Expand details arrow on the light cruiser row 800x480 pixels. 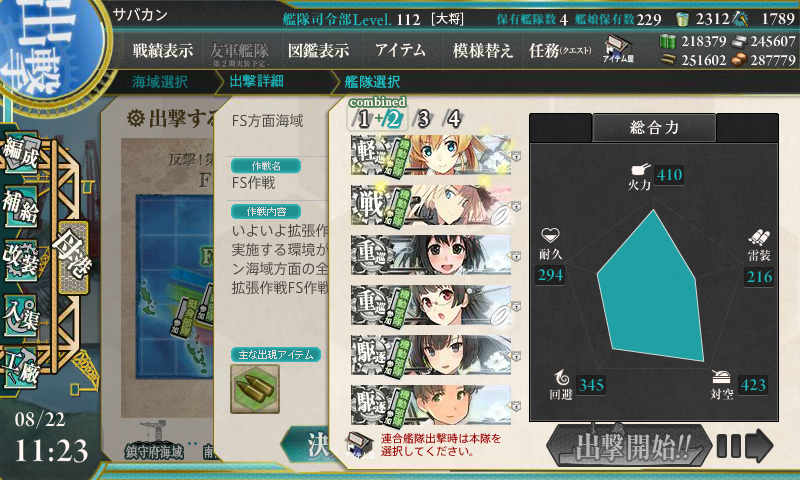(x=516, y=156)
